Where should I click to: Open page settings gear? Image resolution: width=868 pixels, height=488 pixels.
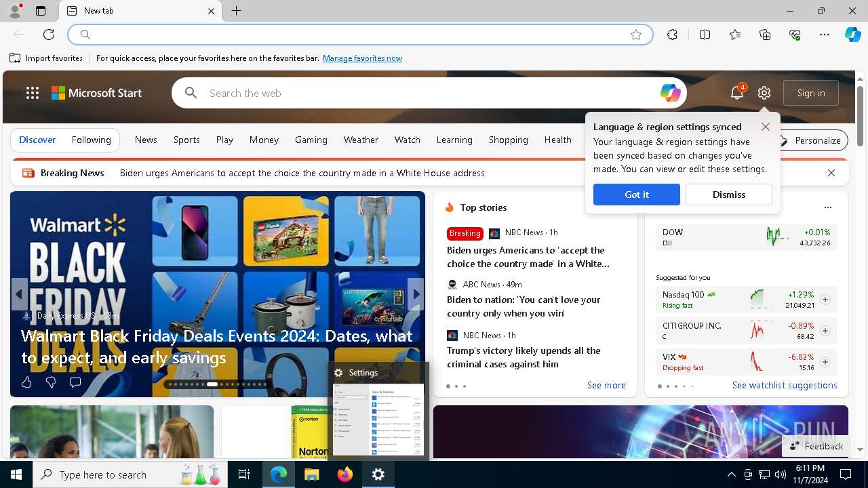click(764, 93)
